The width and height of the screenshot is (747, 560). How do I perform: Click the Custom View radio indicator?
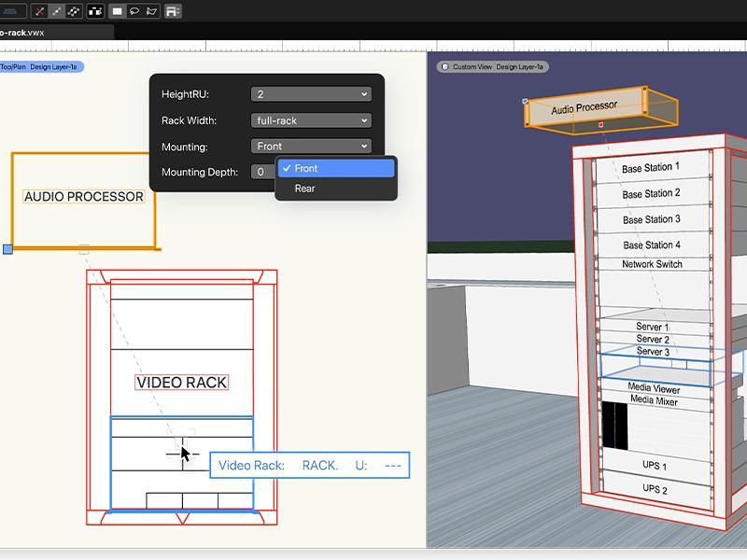click(444, 67)
